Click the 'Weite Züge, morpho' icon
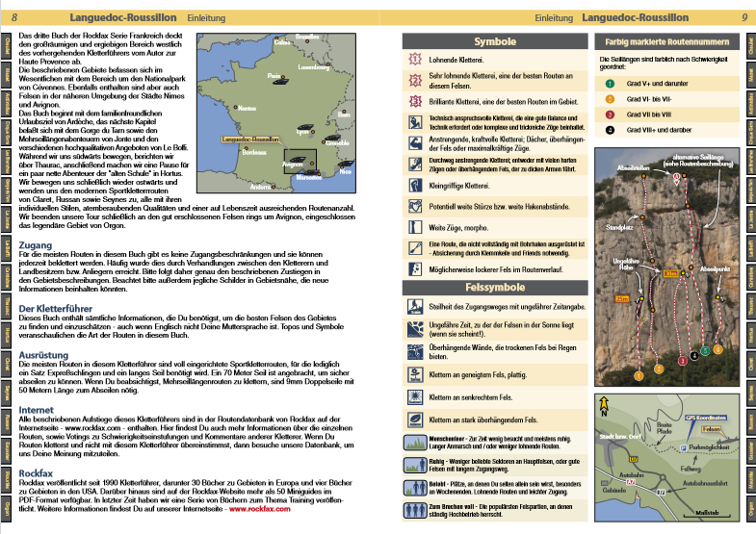This screenshot has width=756, height=534. coord(415,227)
